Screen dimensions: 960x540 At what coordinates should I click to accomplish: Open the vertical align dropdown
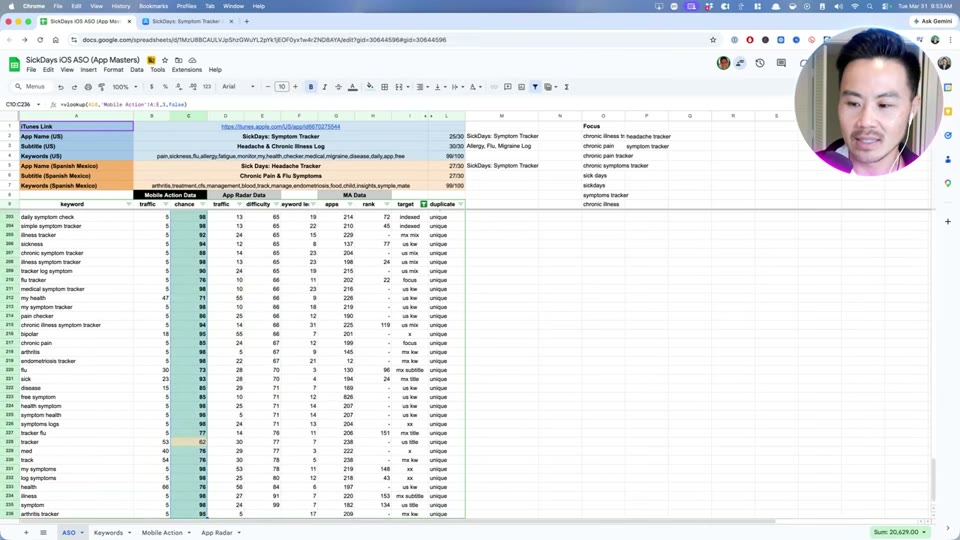[x=440, y=87]
